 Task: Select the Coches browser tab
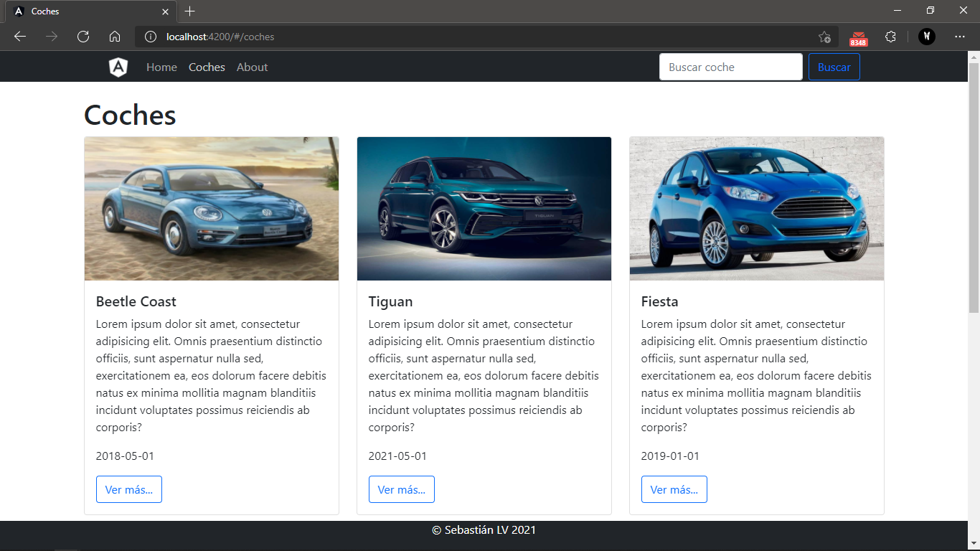(x=90, y=11)
